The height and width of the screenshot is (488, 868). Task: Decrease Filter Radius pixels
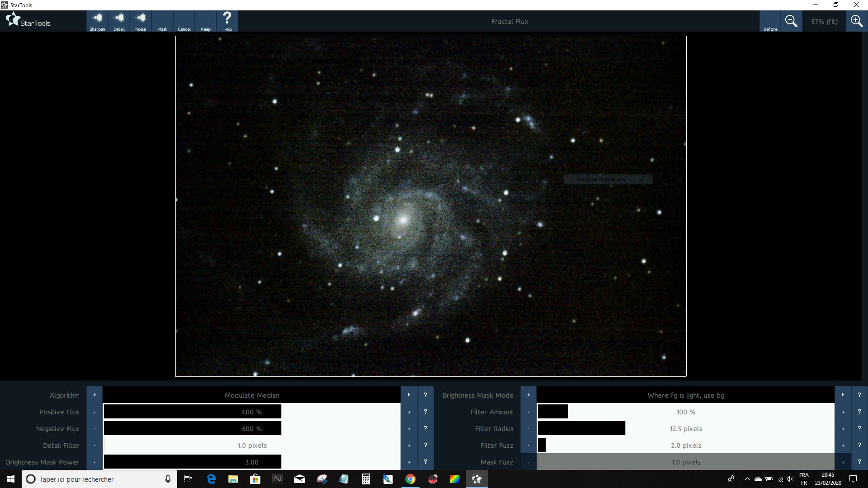pyautogui.click(x=528, y=428)
